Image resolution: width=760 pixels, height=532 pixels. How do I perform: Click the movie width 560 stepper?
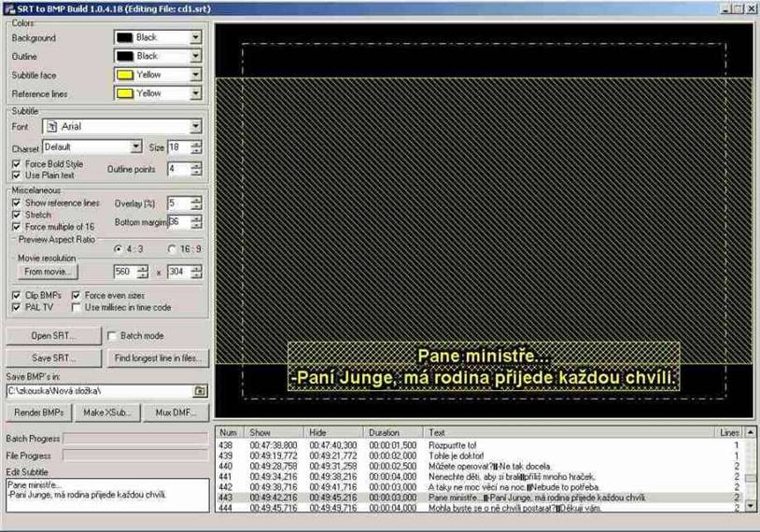(x=142, y=272)
